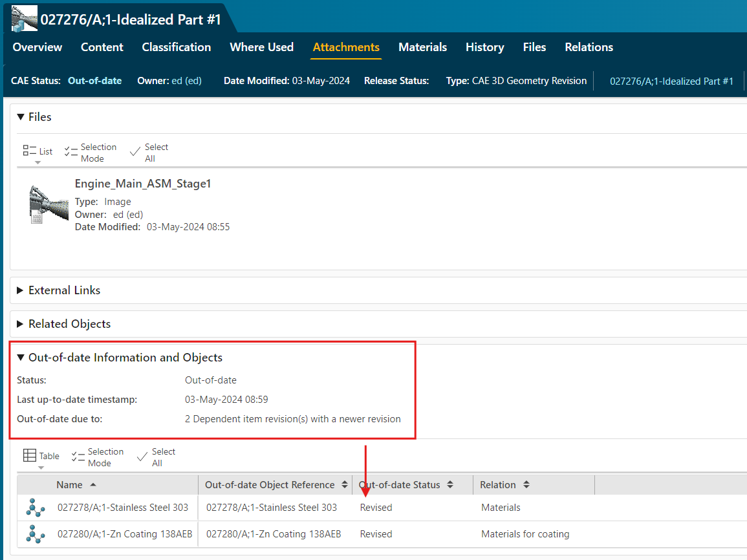The width and height of the screenshot is (747, 560).
Task: Click the part icon in the title bar header
Action: click(x=23, y=17)
